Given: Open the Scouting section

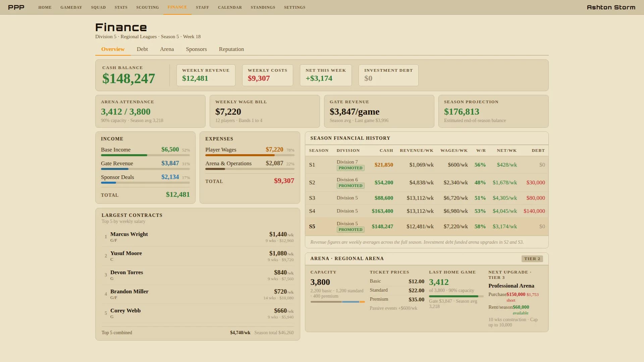Looking at the screenshot, I should tap(148, 7).
